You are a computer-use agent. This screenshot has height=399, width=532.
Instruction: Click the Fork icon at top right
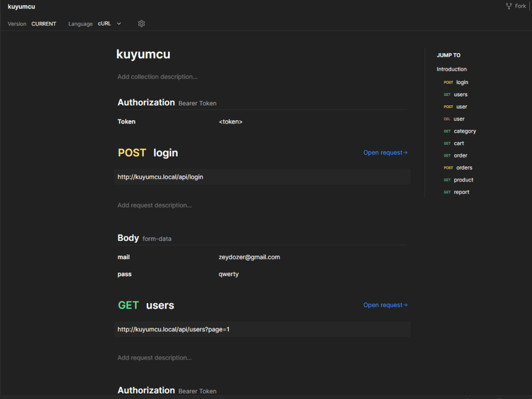tap(509, 6)
